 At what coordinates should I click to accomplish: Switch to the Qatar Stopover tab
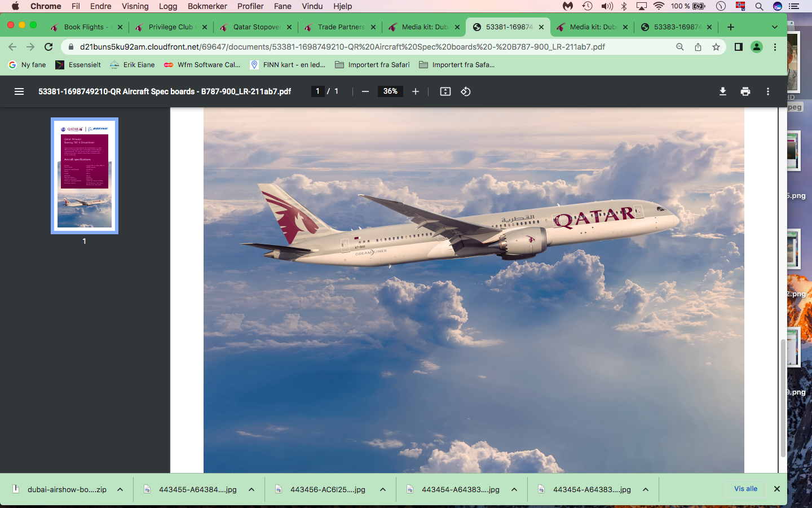point(257,27)
